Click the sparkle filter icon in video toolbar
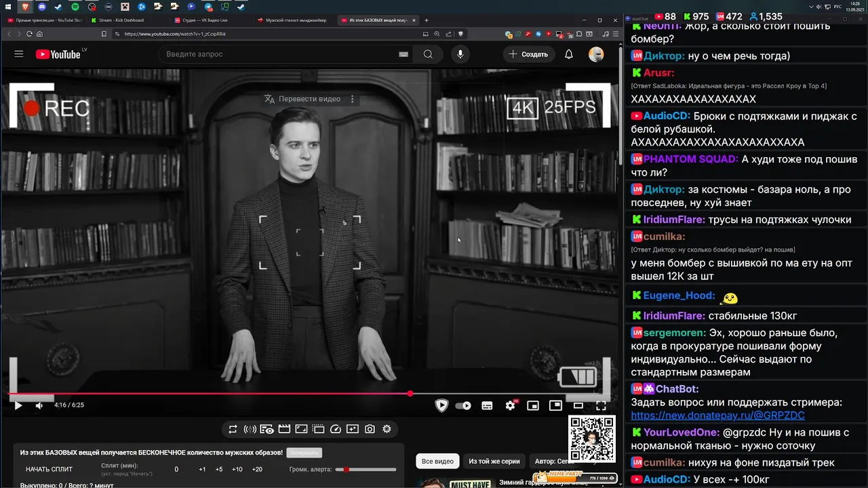The height and width of the screenshot is (488, 868). [x=352, y=429]
